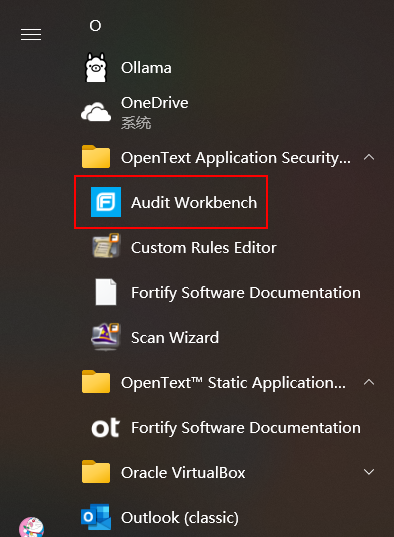Click the Custom Rules Editor scroll icon
Screen dimensions: 394x537
[106, 246]
